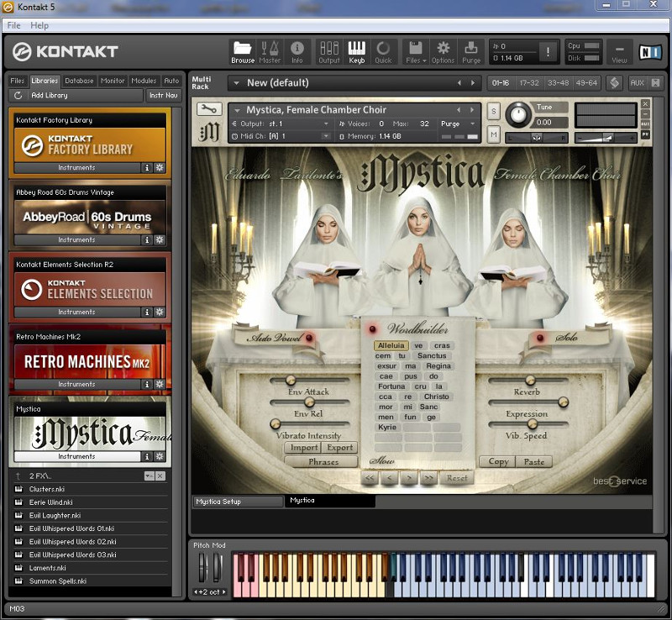Open the gear settings on the Mystica library
The width and height of the screenshot is (672, 620).
click(x=160, y=457)
